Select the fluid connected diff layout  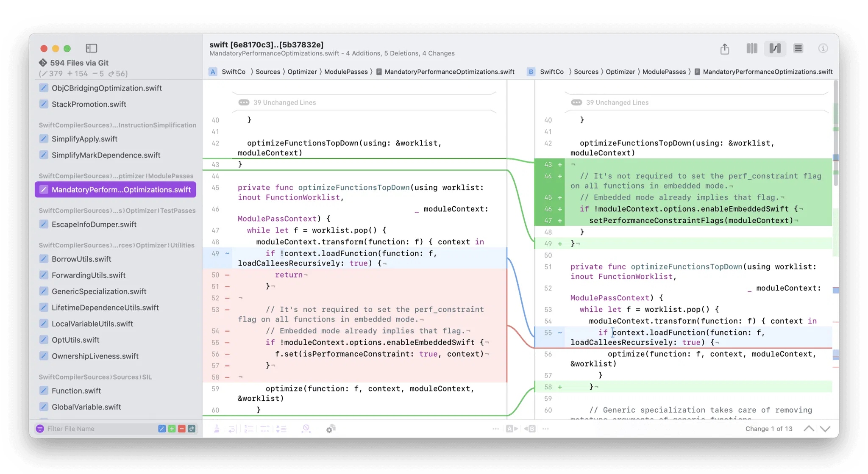tap(775, 49)
